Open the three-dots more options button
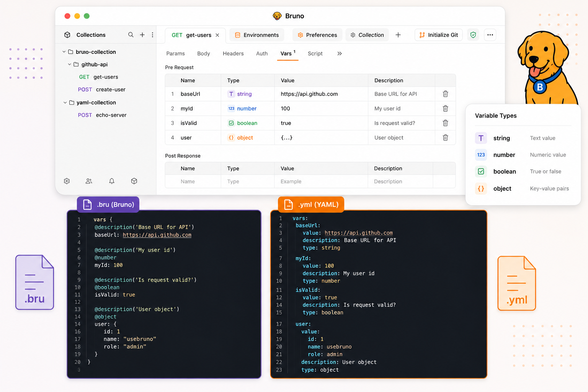 point(490,35)
